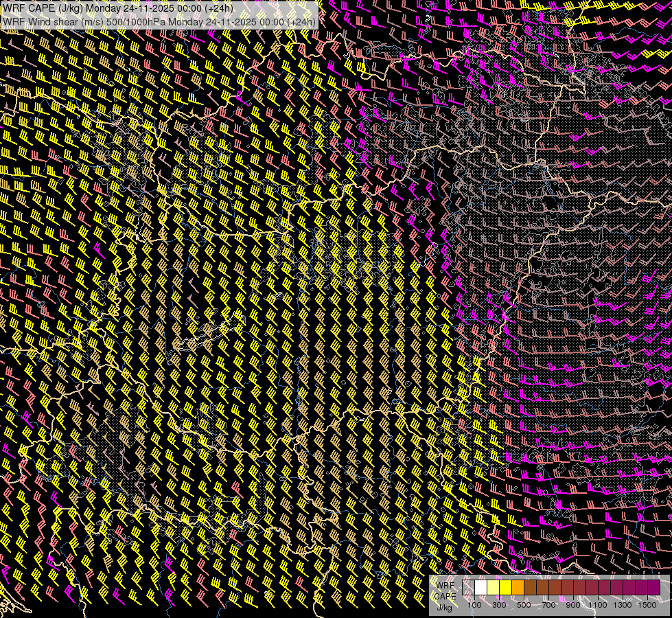Screen dimensions: 672x618
Task: Click the white swatch in the CAPE legend
Action: [x=481, y=588]
